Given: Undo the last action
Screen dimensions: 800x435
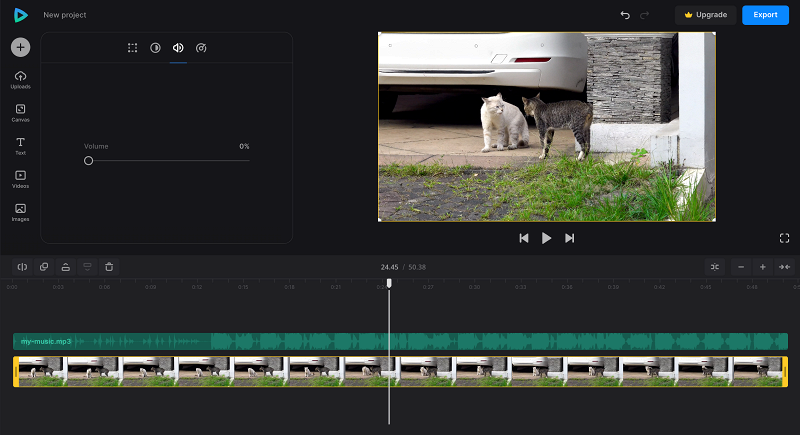Looking at the screenshot, I should 625,15.
